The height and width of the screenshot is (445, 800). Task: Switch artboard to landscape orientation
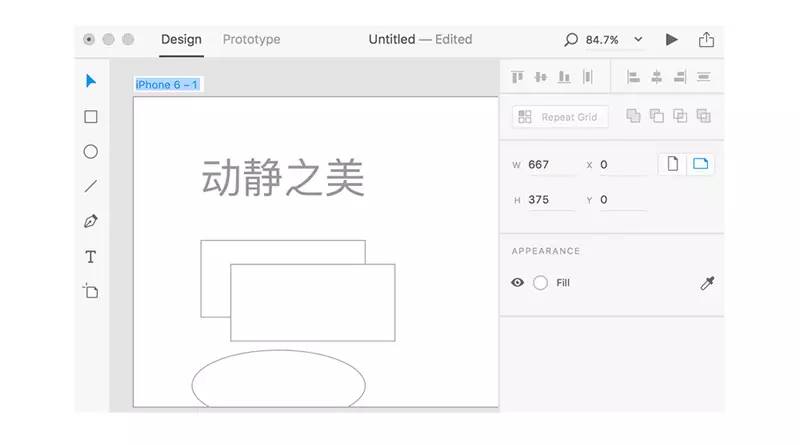(701, 164)
